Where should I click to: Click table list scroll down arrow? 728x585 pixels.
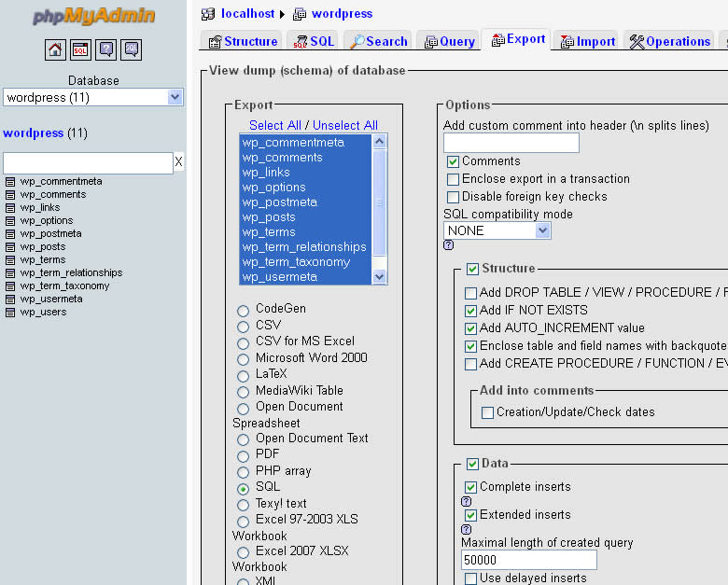pos(380,277)
